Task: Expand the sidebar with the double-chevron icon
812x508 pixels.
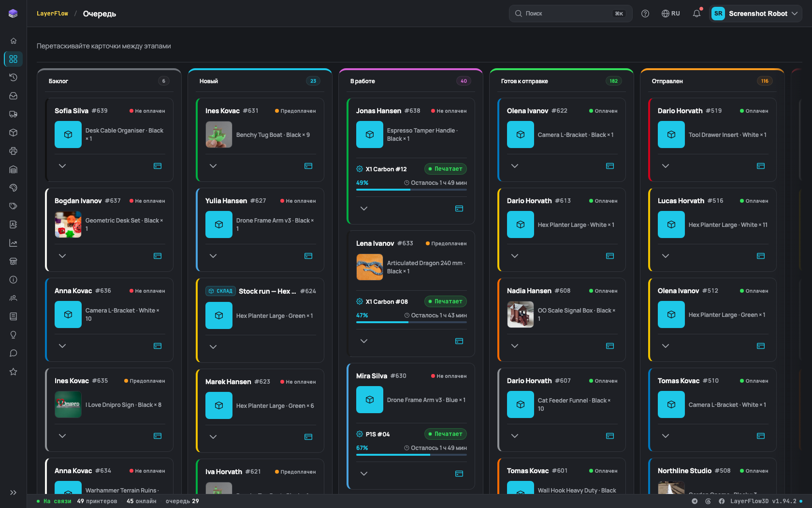Action: [x=14, y=493]
